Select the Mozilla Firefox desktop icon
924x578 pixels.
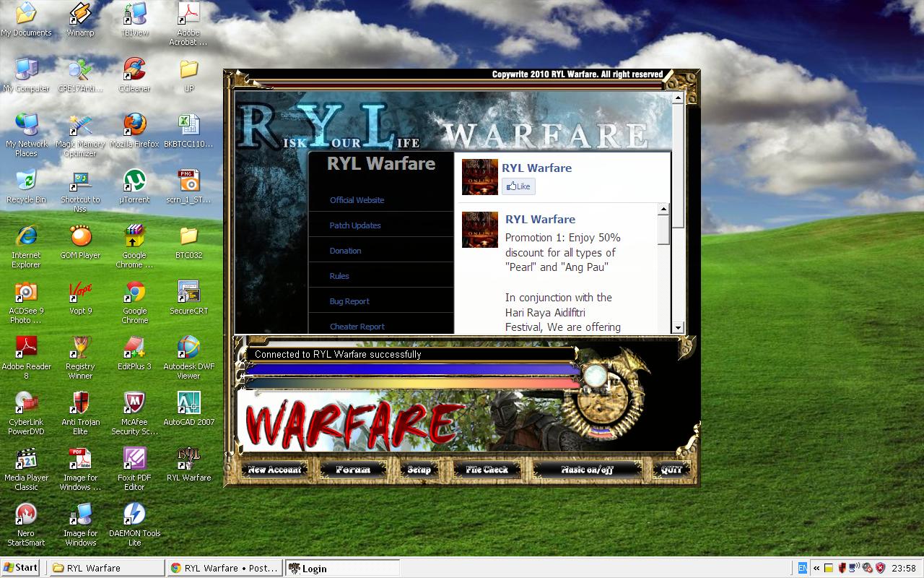pyautogui.click(x=134, y=131)
